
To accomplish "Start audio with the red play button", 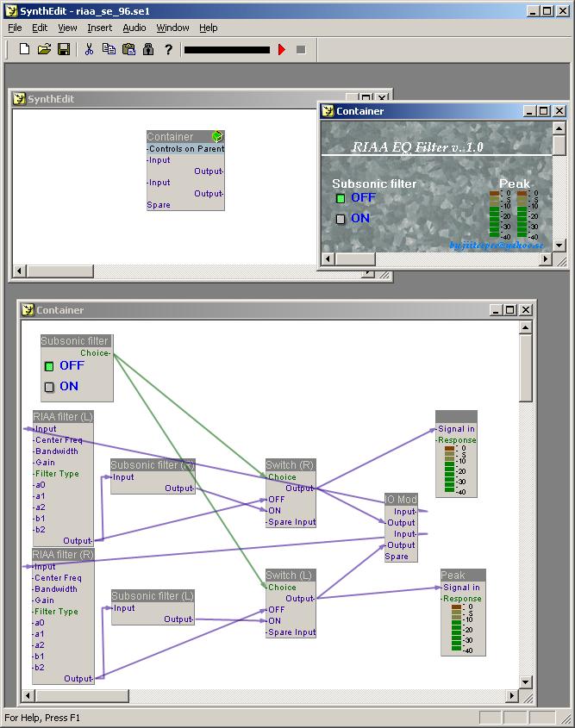I will click(281, 49).
